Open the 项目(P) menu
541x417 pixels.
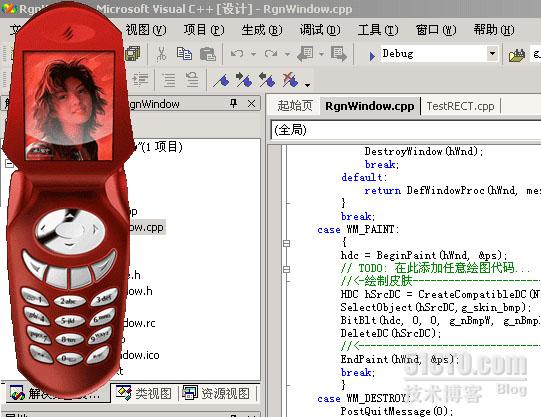tap(204, 30)
